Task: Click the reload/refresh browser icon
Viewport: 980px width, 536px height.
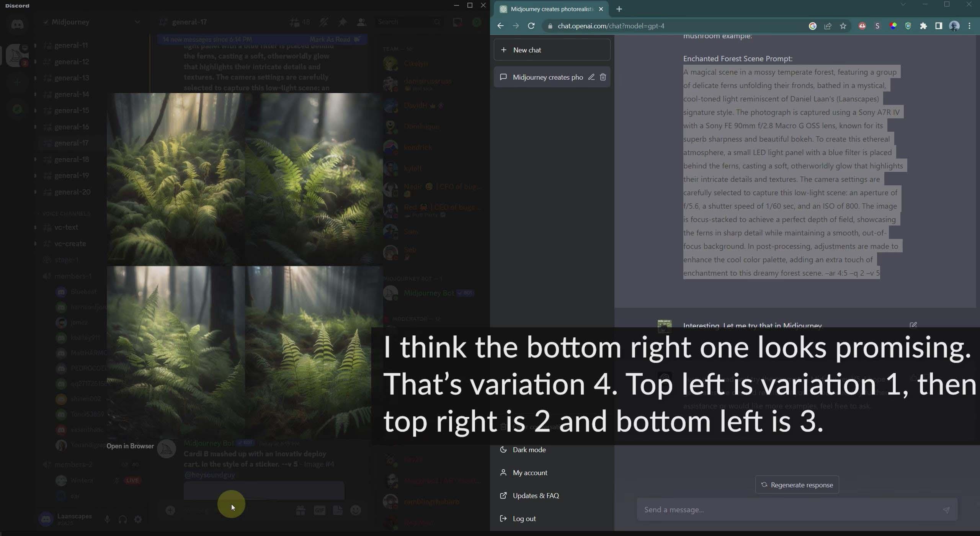Action: 531,26
